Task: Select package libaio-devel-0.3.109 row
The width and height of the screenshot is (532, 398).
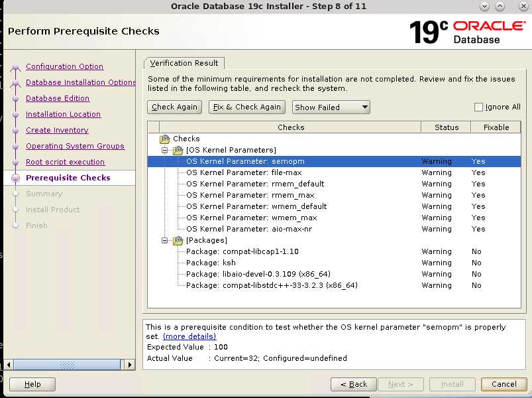Action: tap(334, 274)
